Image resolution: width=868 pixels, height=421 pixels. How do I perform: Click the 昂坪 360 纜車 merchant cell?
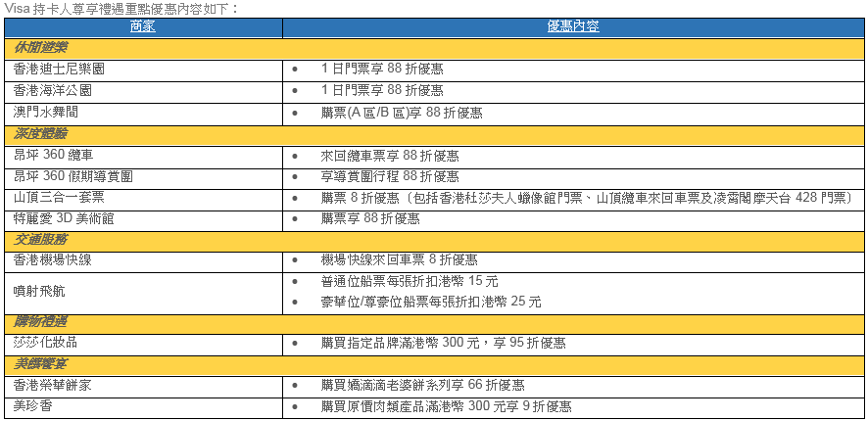pos(143,156)
